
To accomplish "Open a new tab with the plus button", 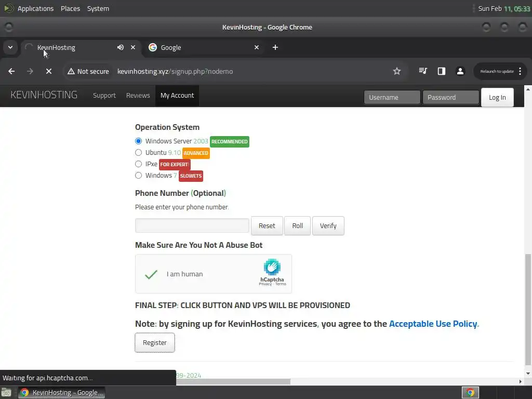I will [275, 47].
